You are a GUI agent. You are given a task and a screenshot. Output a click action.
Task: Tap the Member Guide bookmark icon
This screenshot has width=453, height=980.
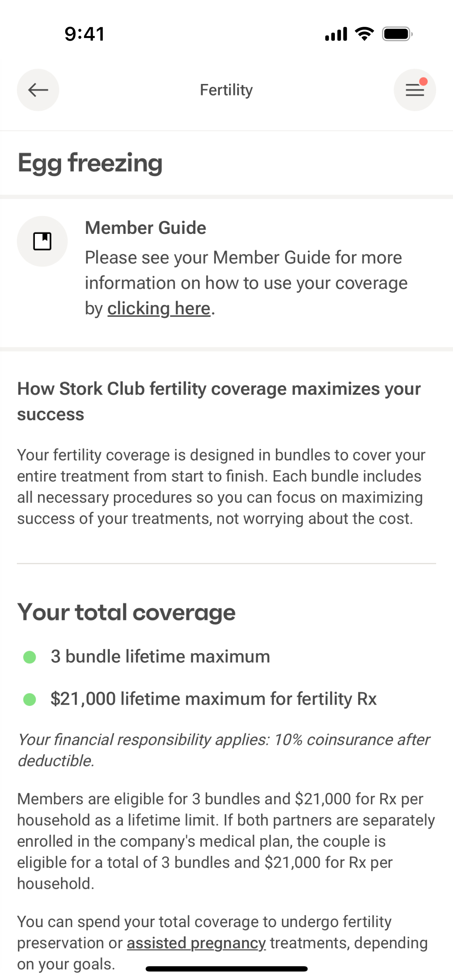point(42,241)
